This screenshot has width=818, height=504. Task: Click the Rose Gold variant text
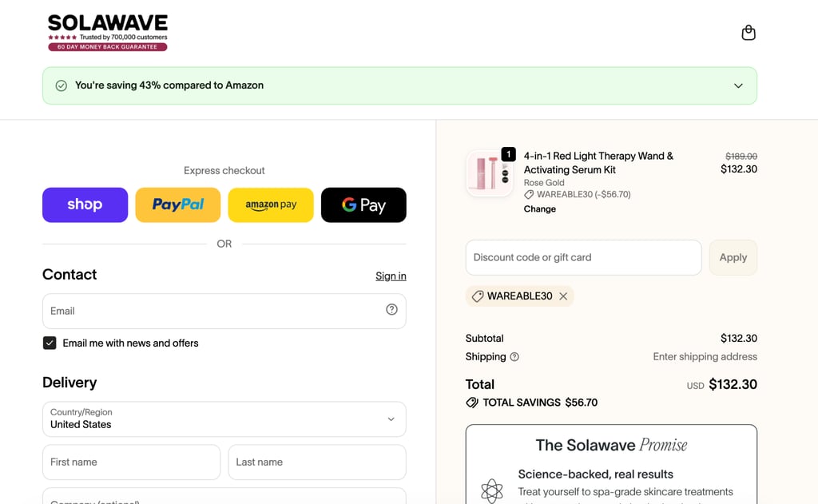point(544,183)
